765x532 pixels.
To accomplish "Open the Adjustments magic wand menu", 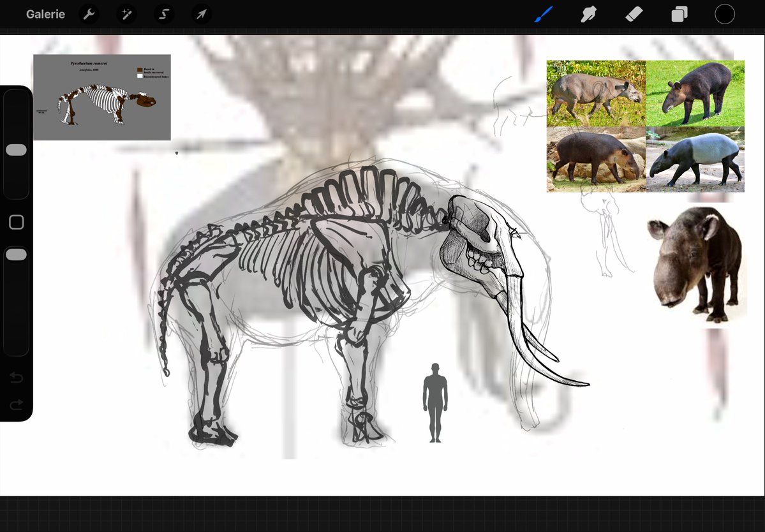I will pos(126,13).
